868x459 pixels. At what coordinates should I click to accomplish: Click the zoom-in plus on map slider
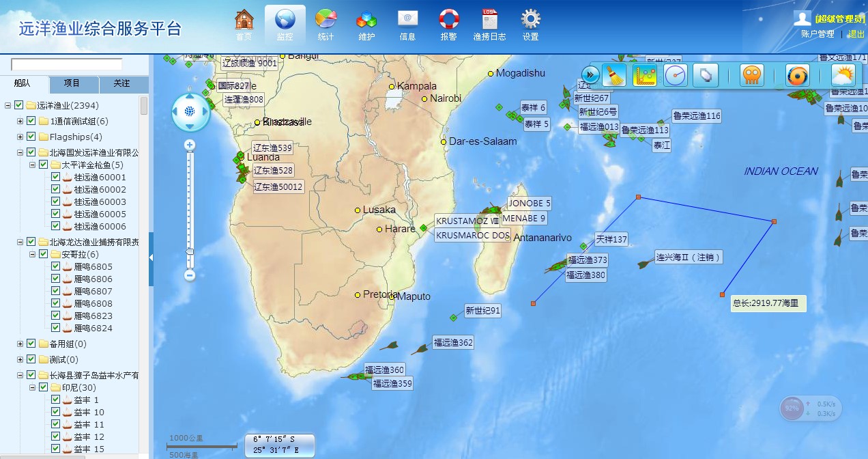[x=190, y=145]
